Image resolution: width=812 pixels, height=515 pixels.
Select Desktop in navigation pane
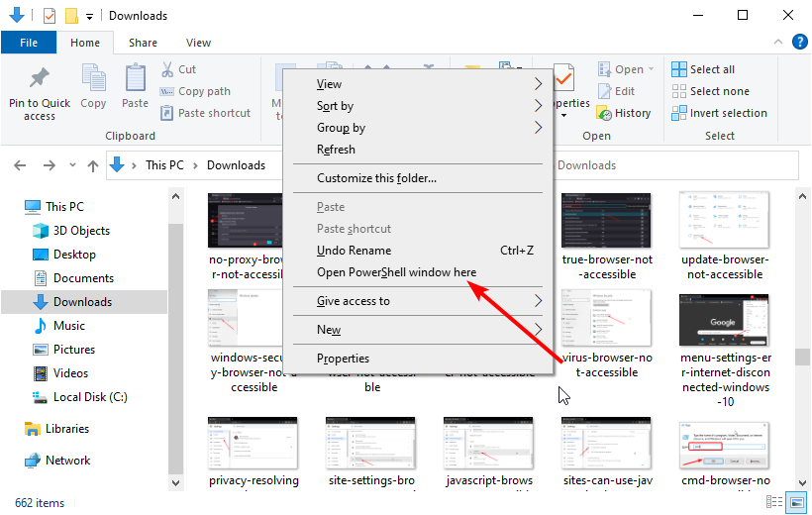(x=64, y=255)
